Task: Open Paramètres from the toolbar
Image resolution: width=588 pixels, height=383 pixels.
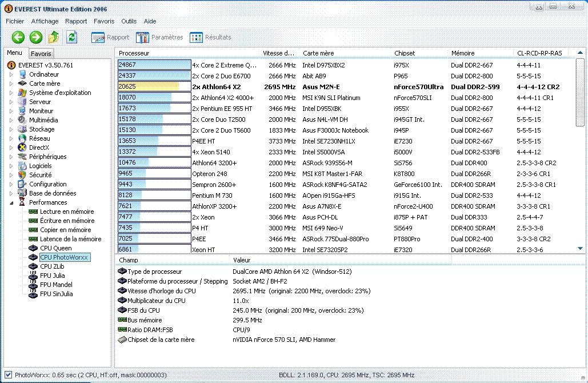Action: click(160, 37)
